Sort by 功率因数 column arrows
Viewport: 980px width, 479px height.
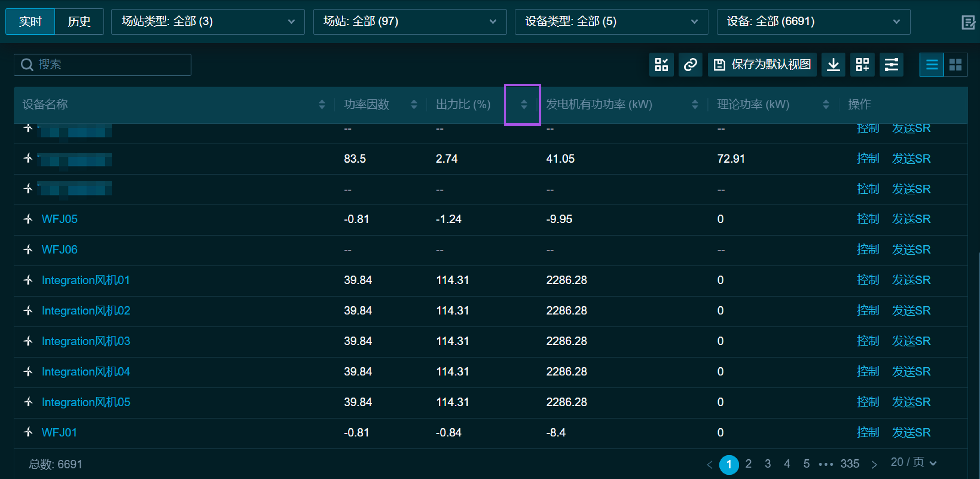point(414,104)
